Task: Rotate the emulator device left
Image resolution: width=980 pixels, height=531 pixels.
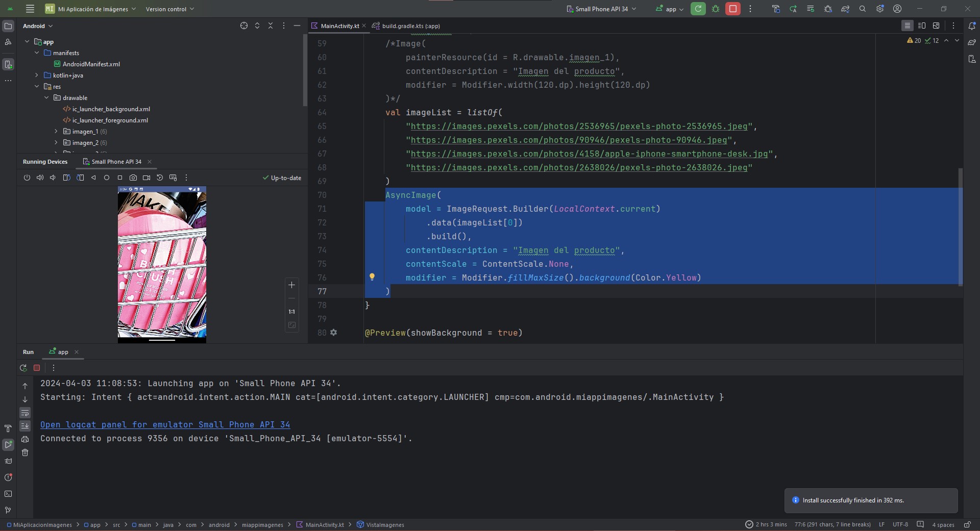Action: [x=66, y=178]
